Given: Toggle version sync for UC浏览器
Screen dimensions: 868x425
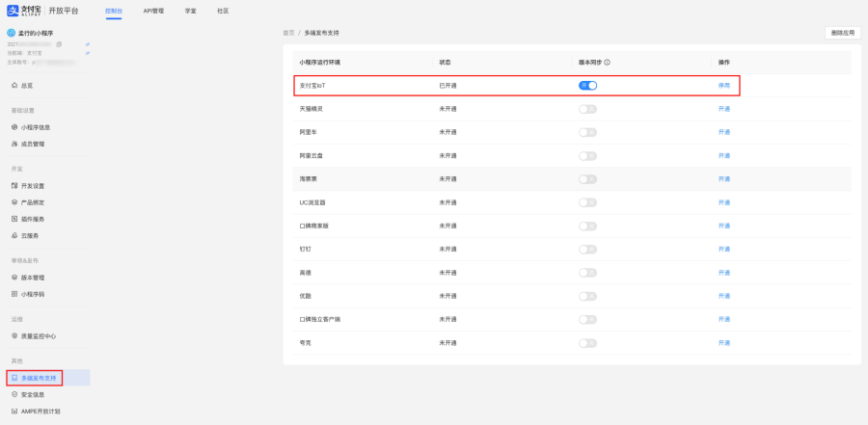Looking at the screenshot, I should (588, 202).
